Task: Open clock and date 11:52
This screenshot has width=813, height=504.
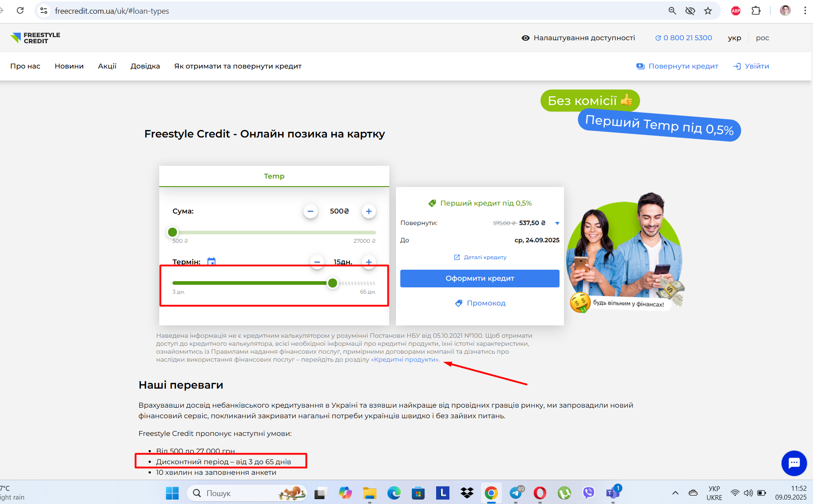Action: pos(791,493)
